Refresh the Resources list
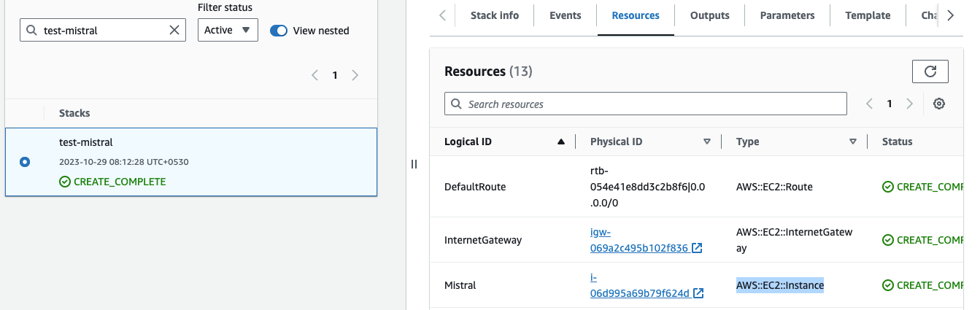The width and height of the screenshot is (980, 310). 930,71
